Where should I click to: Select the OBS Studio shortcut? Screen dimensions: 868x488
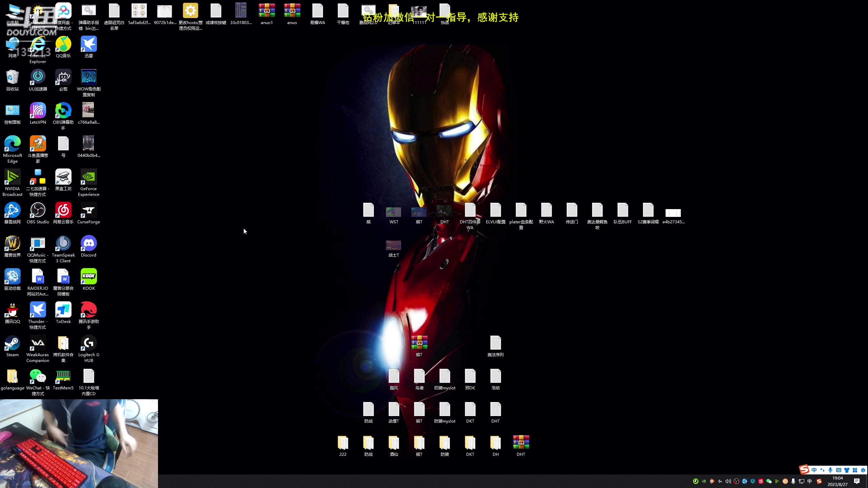[x=38, y=213]
